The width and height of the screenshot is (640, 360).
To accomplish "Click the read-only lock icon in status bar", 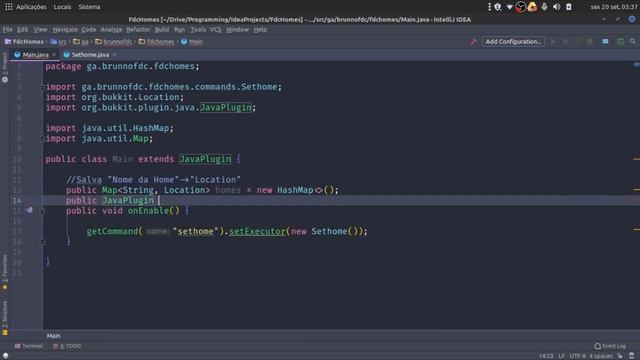I will coord(620,356).
